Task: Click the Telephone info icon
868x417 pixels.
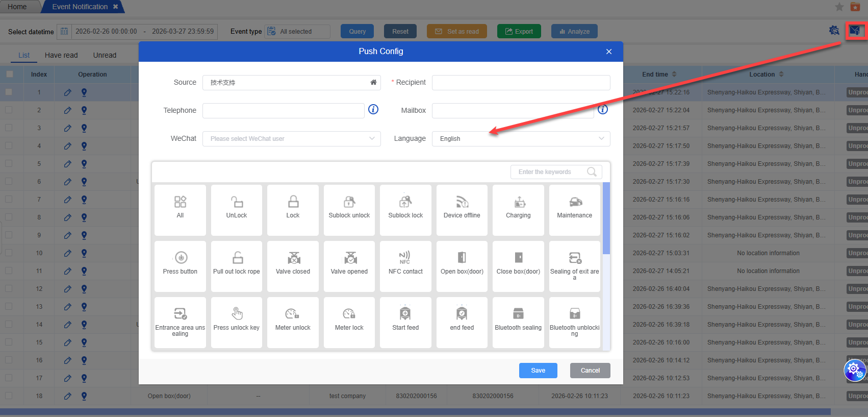Action: (373, 110)
